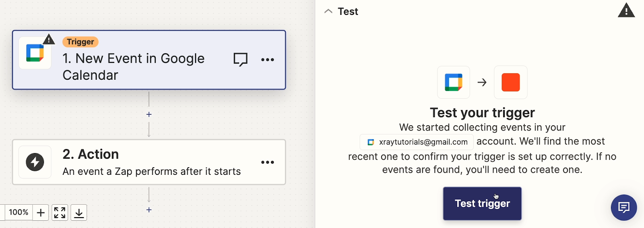This screenshot has height=228, width=644.
Task: Open three-dot menu on trigger step
Action: pos(268,60)
